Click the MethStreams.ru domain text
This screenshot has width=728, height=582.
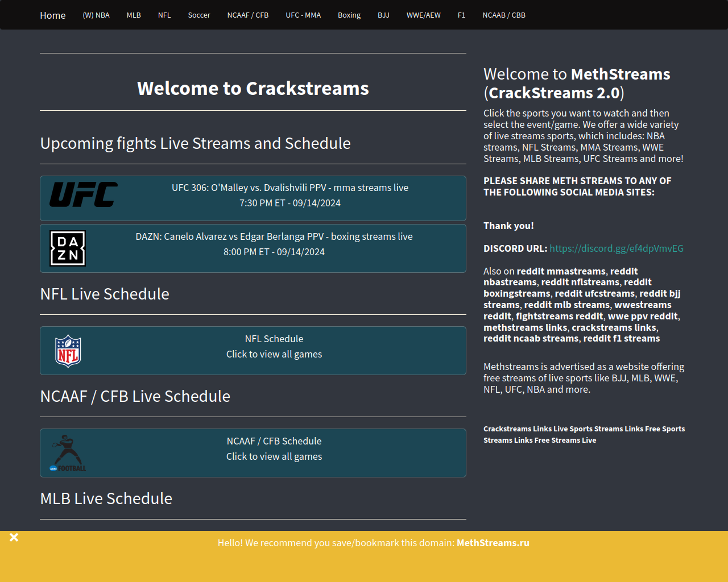[x=493, y=543]
